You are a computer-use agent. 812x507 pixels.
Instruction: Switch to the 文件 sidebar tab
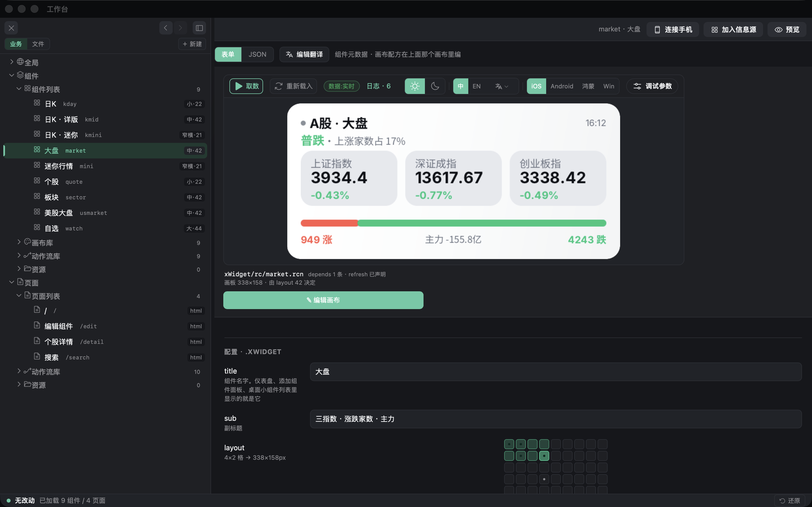coord(38,44)
